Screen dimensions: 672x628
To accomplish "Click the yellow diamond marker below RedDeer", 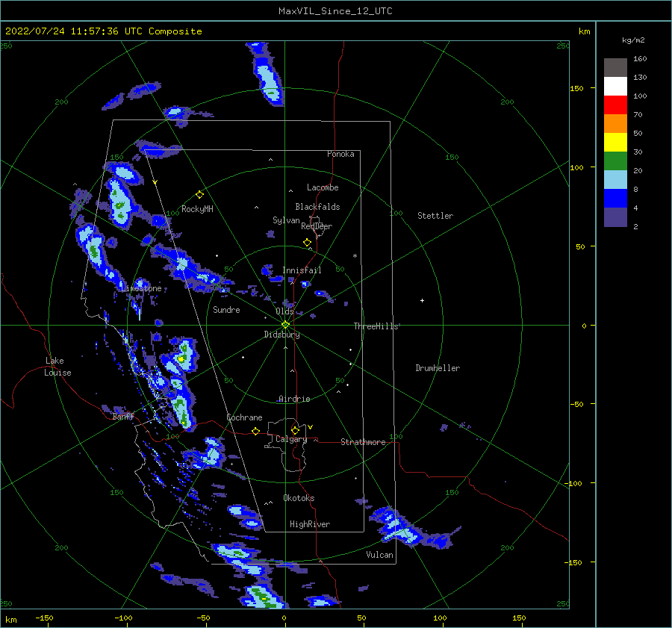I will click(307, 243).
